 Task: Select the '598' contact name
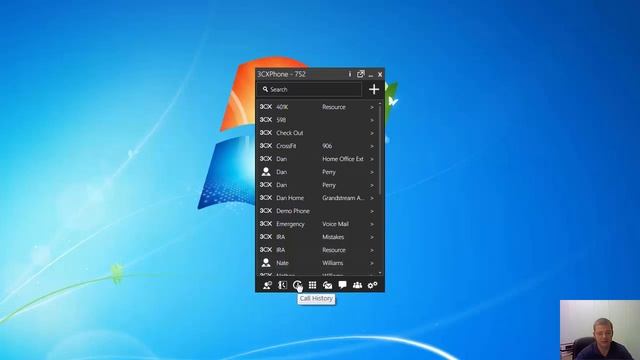click(281, 120)
